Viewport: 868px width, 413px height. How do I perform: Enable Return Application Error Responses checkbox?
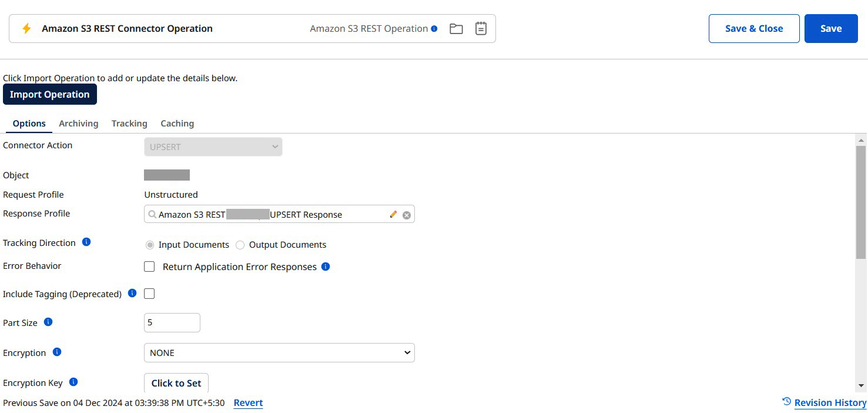pos(150,267)
